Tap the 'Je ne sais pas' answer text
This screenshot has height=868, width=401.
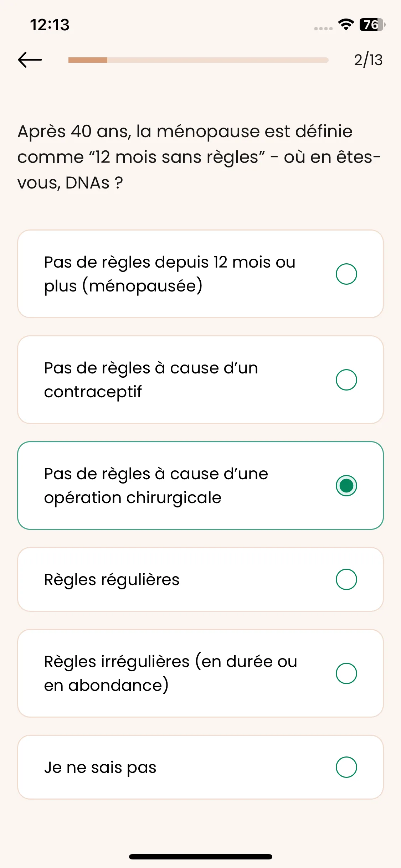tap(100, 768)
